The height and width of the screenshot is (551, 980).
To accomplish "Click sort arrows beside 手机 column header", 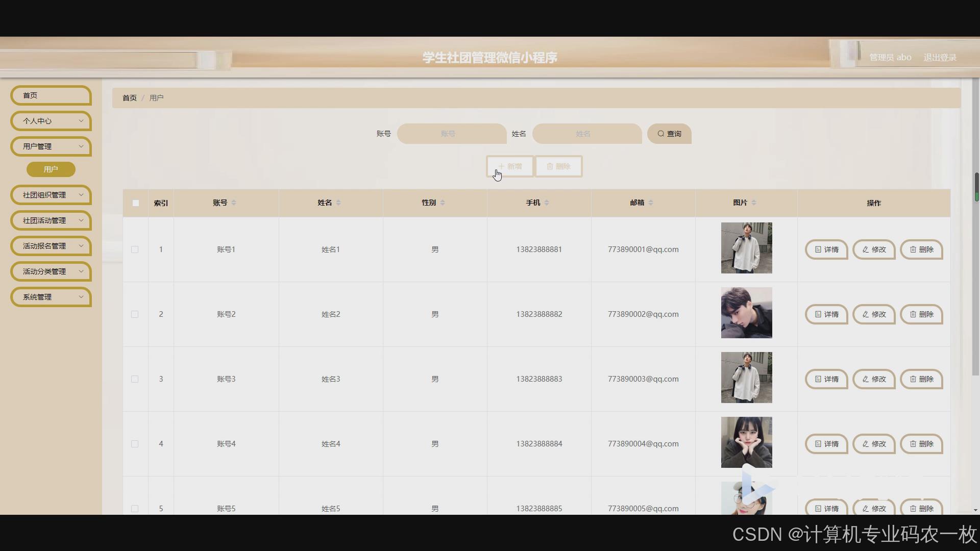I will [x=547, y=203].
